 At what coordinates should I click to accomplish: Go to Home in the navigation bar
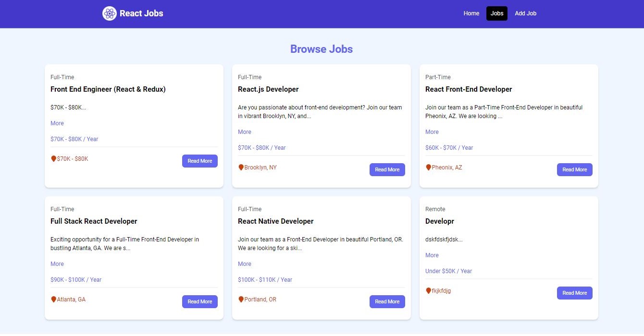point(471,13)
